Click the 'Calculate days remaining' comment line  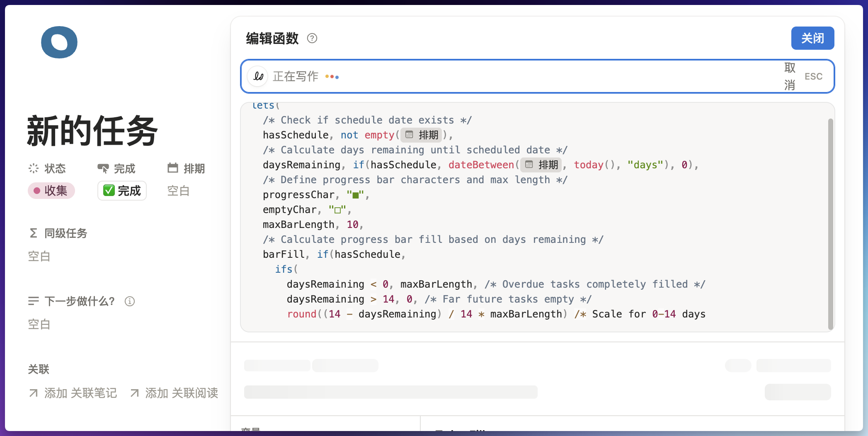click(x=415, y=150)
